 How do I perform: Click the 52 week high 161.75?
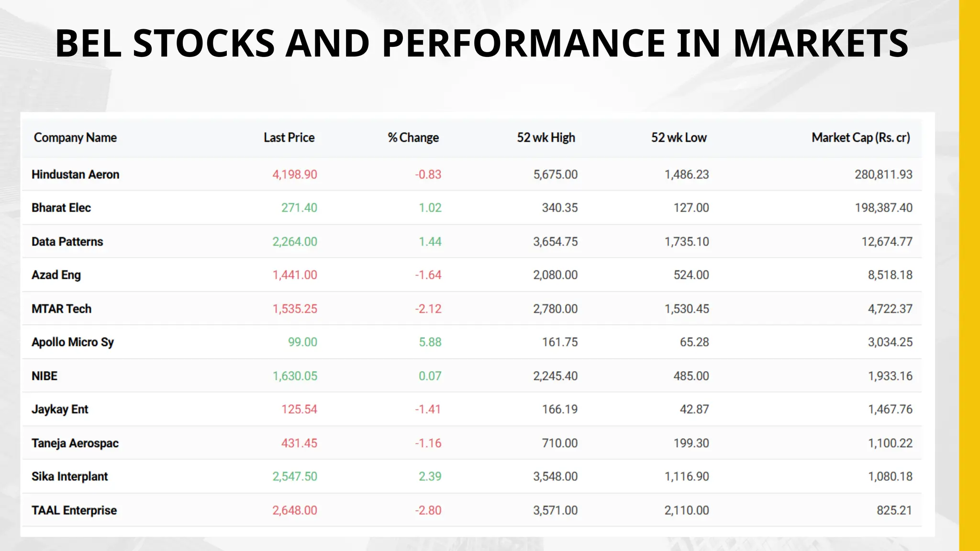coord(560,342)
